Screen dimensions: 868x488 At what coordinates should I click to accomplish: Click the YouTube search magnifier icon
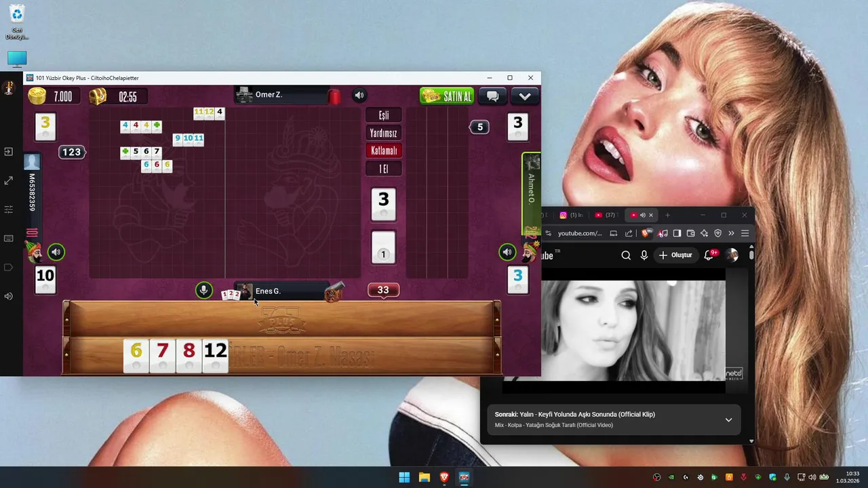click(626, 256)
